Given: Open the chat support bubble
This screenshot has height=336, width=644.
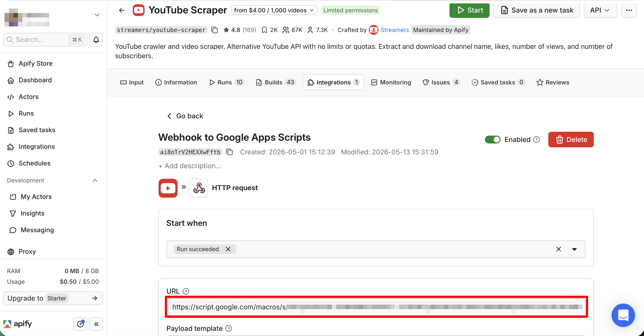Looking at the screenshot, I should 623,315.
